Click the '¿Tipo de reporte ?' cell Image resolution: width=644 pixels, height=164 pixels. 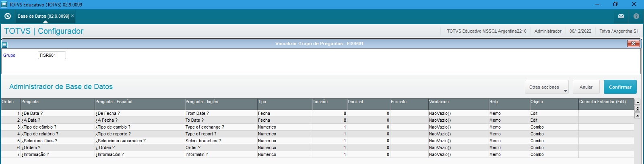tap(140, 134)
